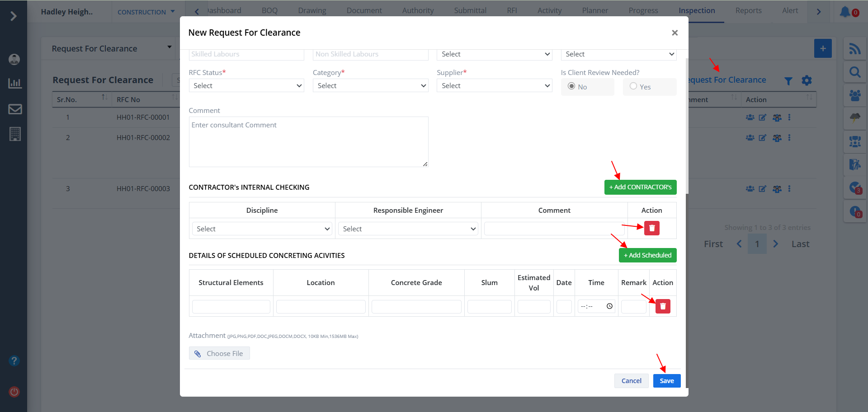Open the Discipline dropdown in checking table
Image resolution: width=868 pixels, height=412 pixels.
pyautogui.click(x=262, y=229)
